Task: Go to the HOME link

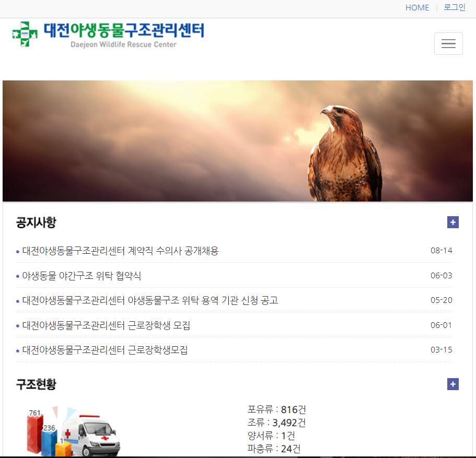Action: coord(417,8)
